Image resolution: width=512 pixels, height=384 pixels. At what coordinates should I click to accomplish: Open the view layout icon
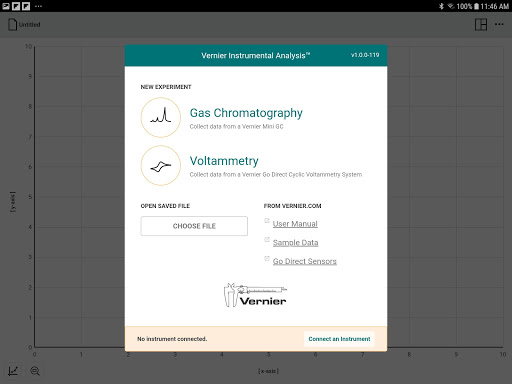pyautogui.click(x=481, y=25)
